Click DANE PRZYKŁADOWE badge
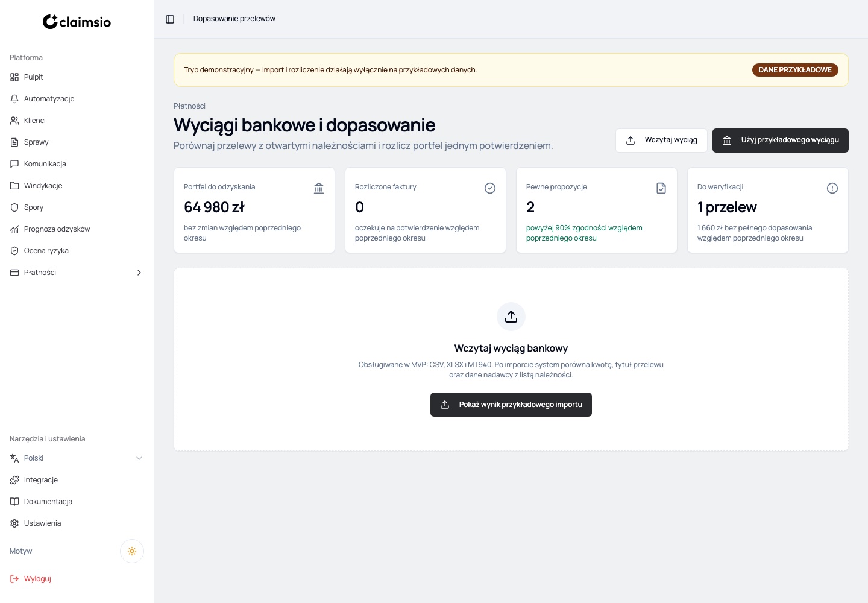The height and width of the screenshot is (603, 868). click(x=795, y=70)
